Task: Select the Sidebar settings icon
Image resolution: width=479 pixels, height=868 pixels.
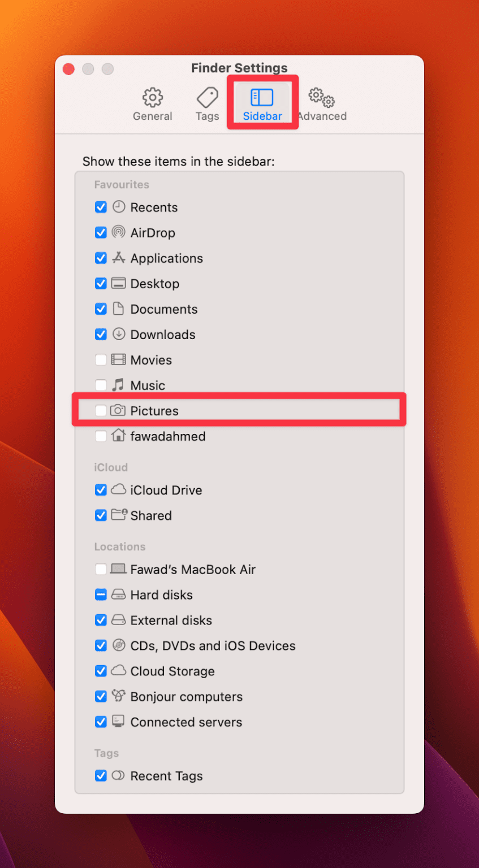Action: pos(262,97)
